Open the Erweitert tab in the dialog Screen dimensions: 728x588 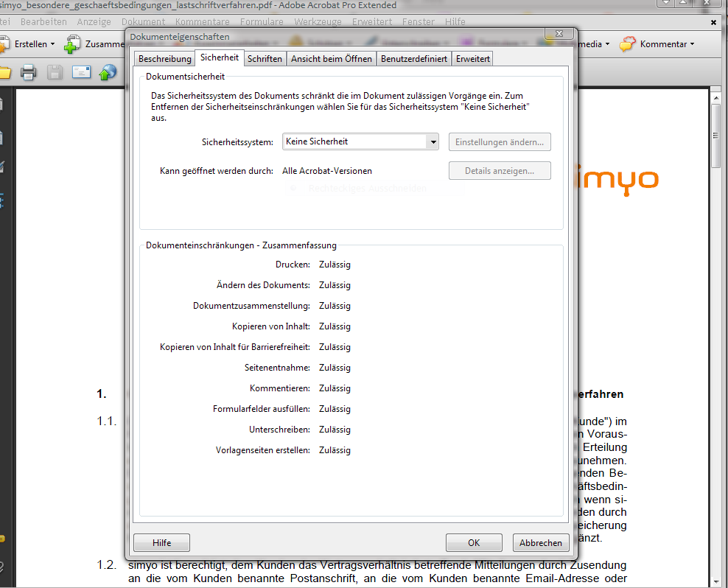[472, 59]
